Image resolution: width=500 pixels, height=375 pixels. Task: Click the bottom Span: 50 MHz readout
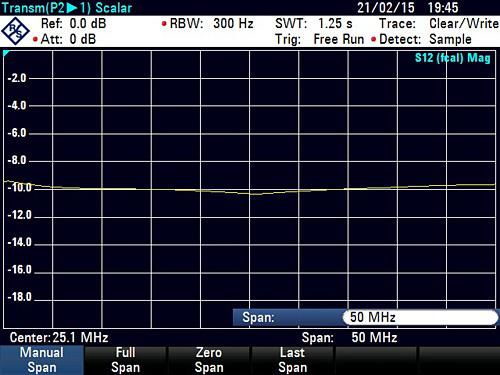[x=349, y=337]
